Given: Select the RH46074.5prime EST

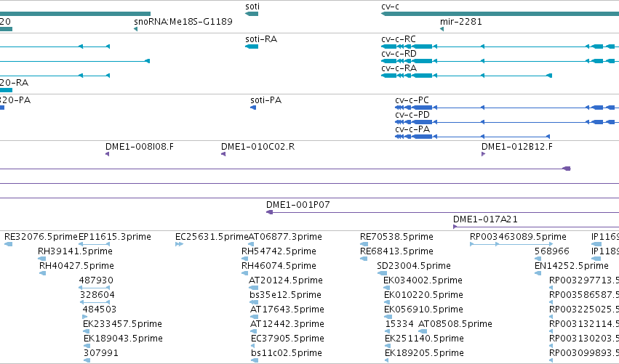Looking at the screenshot, I should click(x=244, y=274).
